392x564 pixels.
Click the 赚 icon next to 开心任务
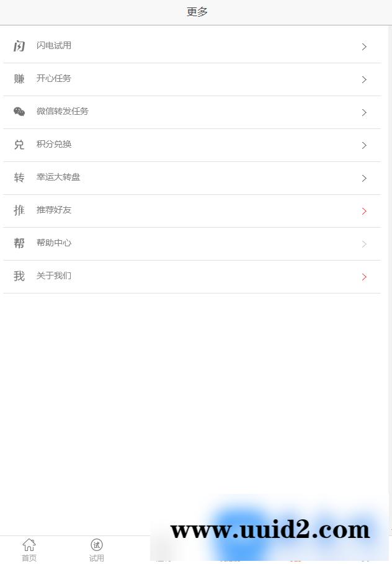(x=19, y=78)
